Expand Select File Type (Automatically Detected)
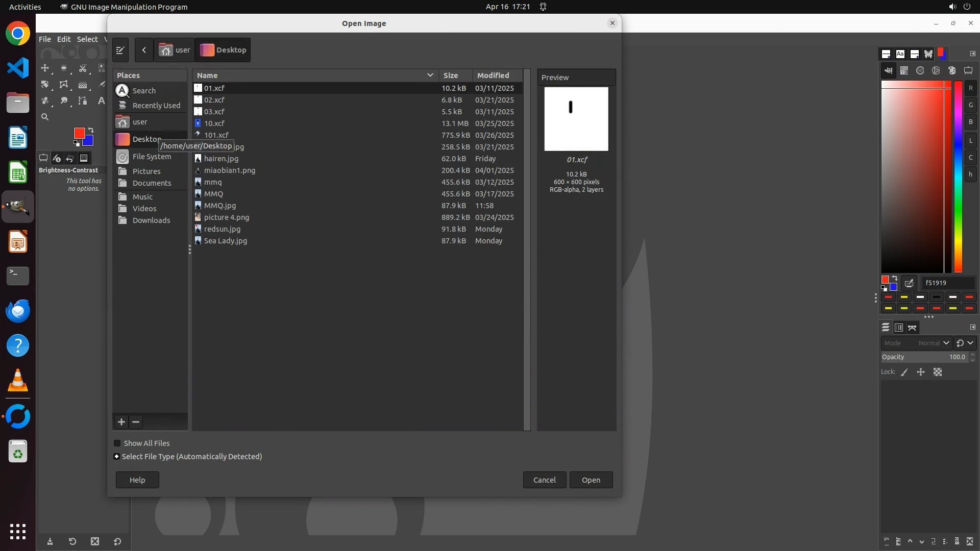This screenshot has height=551, width=980. click(x=117, y=457)
